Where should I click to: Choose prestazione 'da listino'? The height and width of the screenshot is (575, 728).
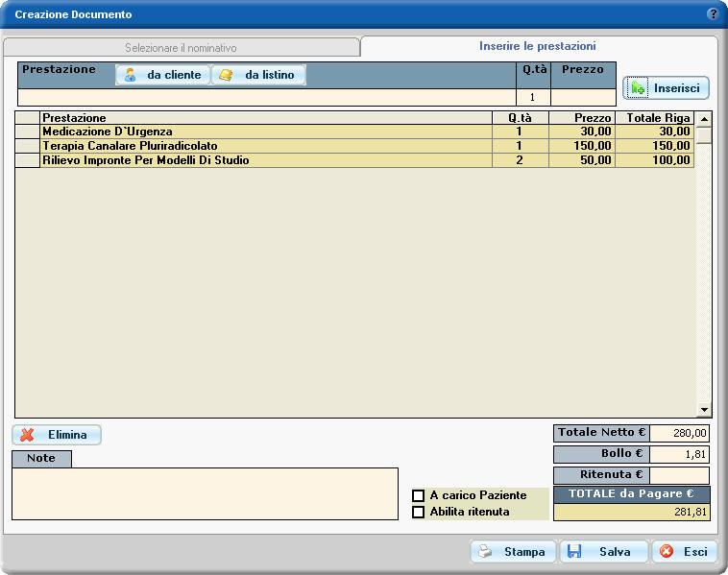pyautogui.click(x=258, y=75)
